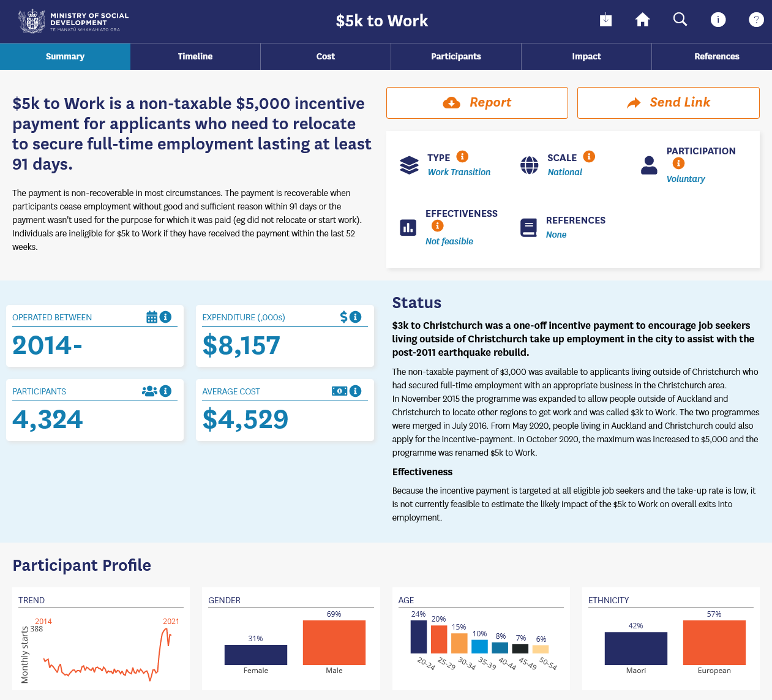Click info icon under PARTICIPATION

click(678, 164)
